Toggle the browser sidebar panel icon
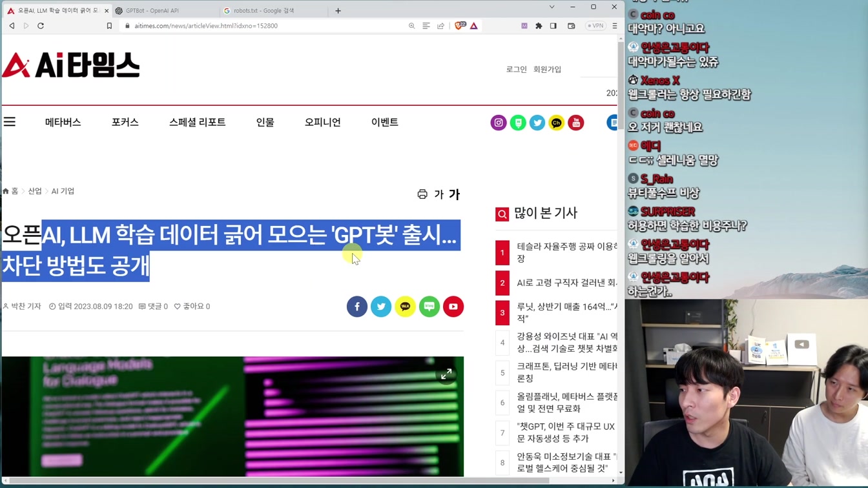 coord(553,26)
